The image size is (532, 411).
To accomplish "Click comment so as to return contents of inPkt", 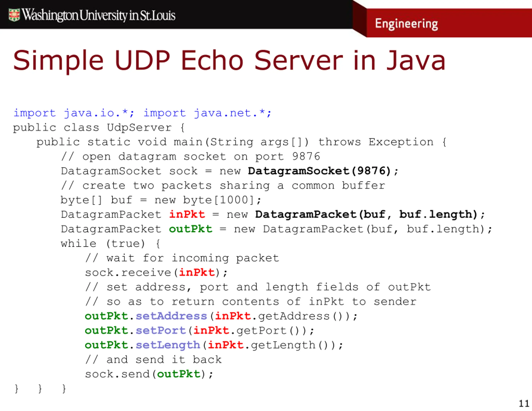I will 251,302.
